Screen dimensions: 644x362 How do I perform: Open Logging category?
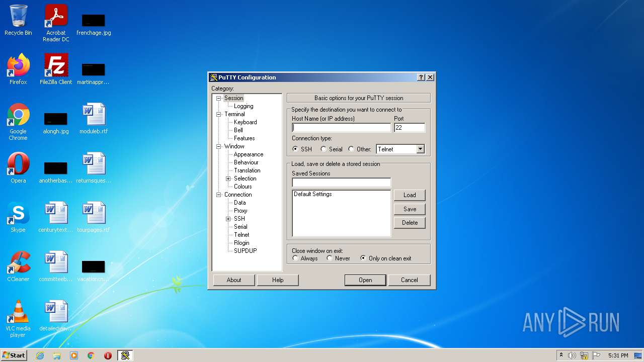click(x=244, y=106)
